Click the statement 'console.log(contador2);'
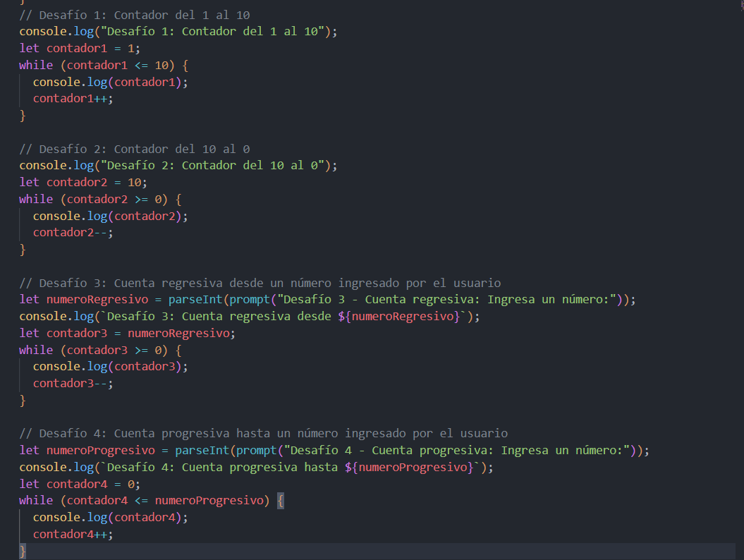Image resolution: width=744 pixels, height=560 pixels. click(111, 216)
